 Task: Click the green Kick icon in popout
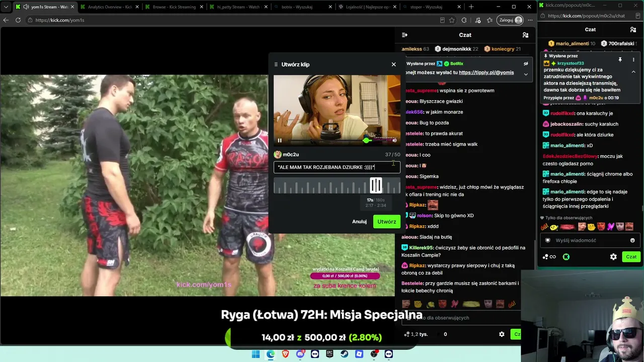[x=566, y=257]
